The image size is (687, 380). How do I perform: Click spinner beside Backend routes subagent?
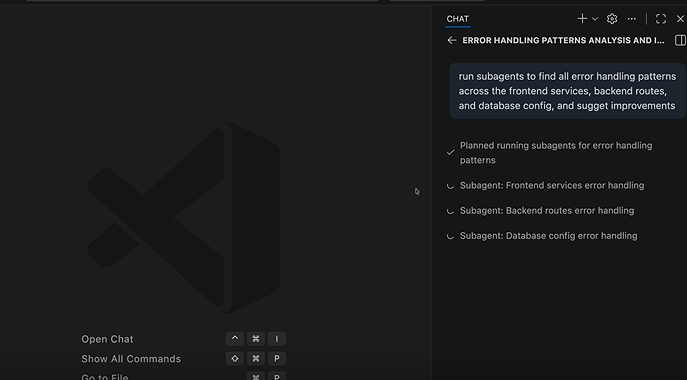coord(450,211)
